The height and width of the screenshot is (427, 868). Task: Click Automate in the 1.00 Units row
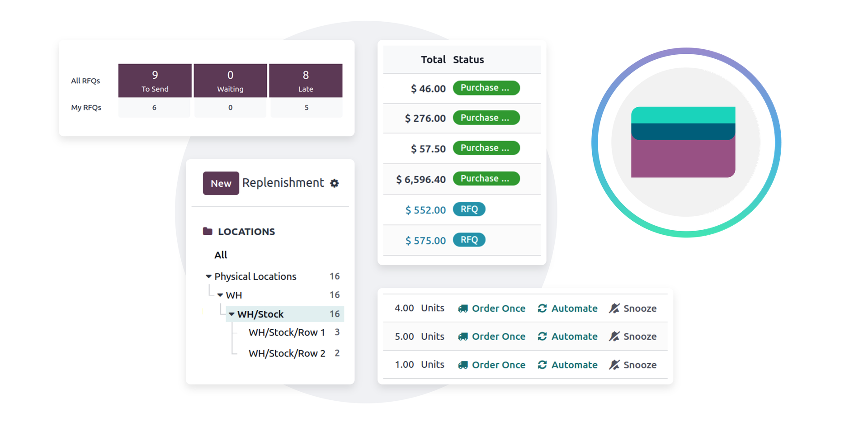574,365
